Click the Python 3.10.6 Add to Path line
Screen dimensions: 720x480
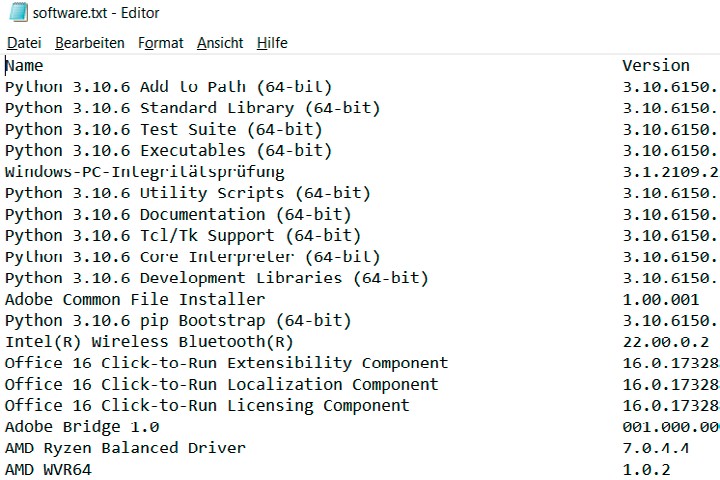168,87
